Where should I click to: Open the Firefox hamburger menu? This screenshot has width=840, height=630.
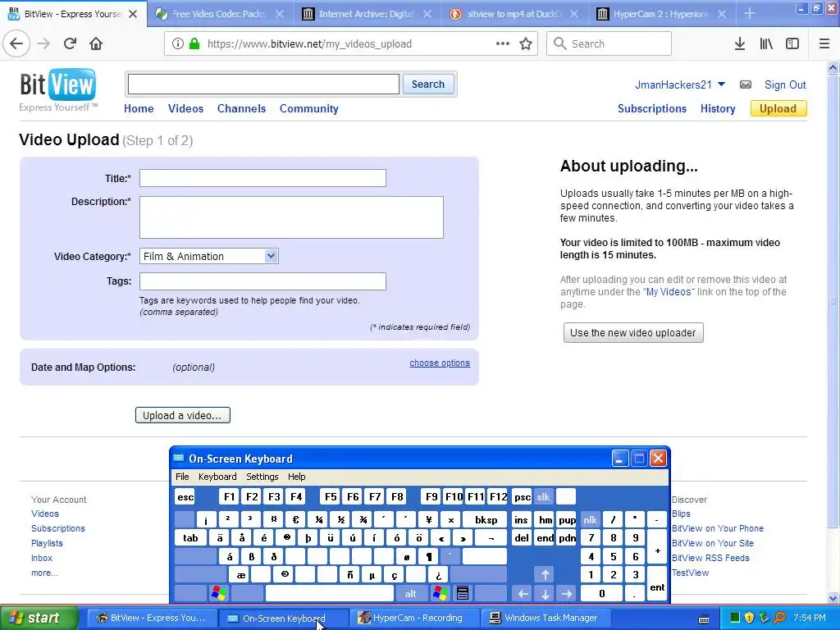pos(824,44)
